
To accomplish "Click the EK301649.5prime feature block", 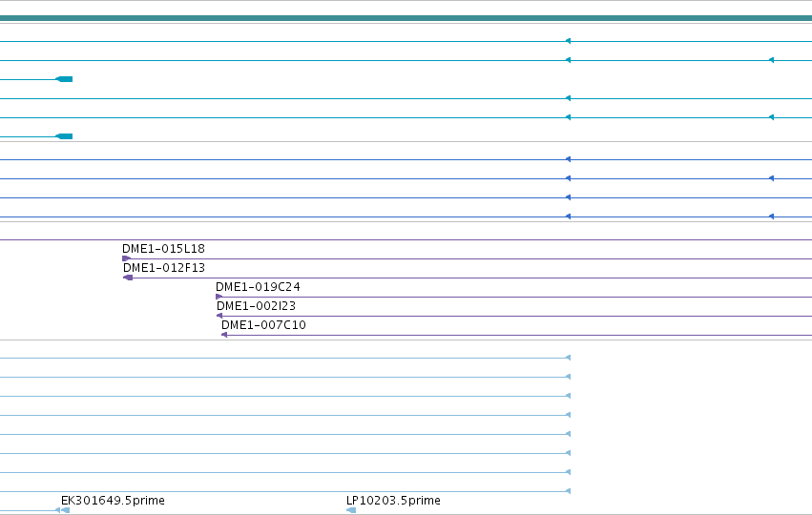I will 65,510.
